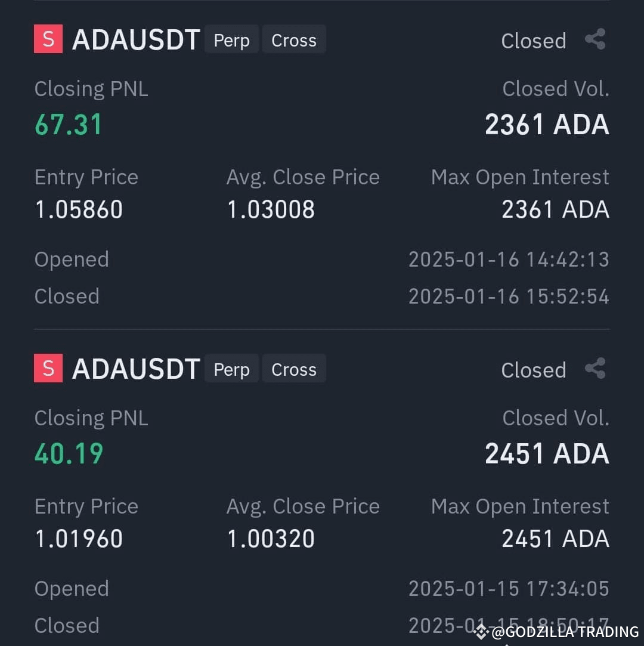Tap the 40.19 closing PNL value
644x646 pixels.
point(69,454)
